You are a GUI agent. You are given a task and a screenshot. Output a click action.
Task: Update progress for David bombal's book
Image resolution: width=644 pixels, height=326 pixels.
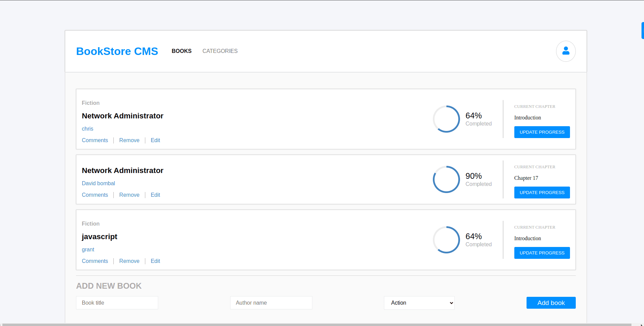[542, 193]
